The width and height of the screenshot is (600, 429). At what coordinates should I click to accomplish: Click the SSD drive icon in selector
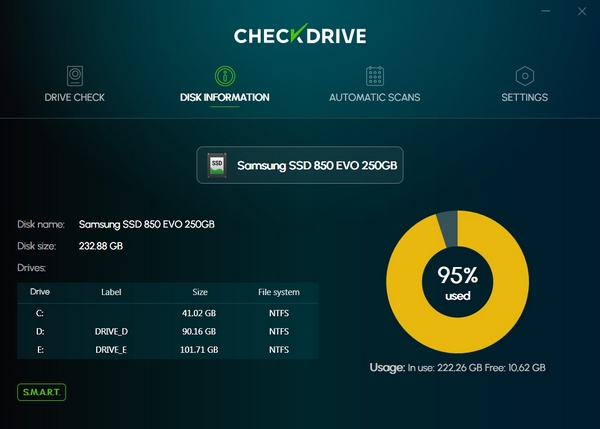pos(217,165)
